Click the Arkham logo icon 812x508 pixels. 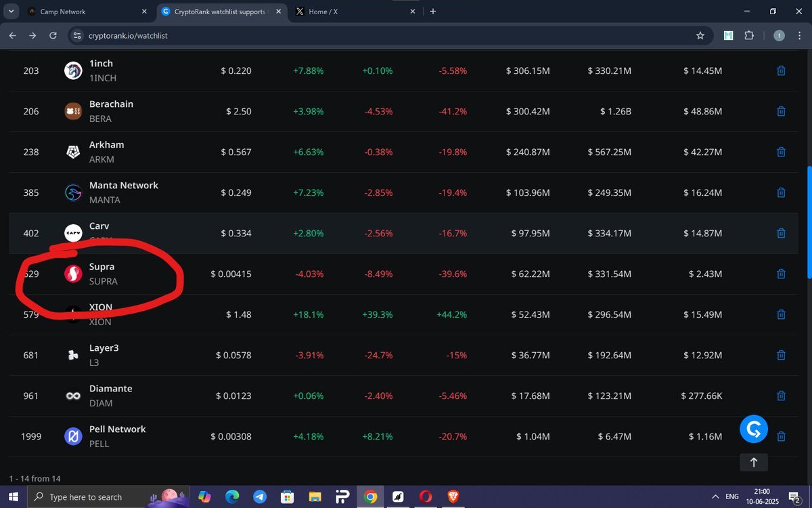click(x=73, y=152)
